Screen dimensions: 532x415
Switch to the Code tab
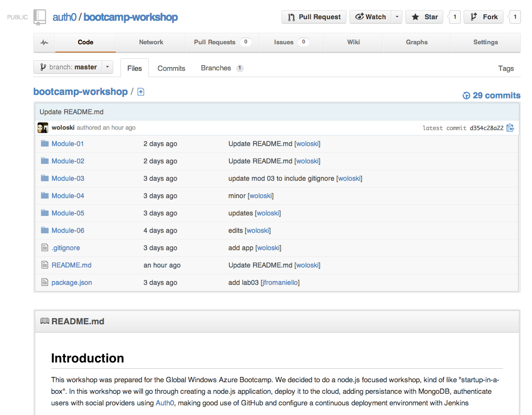(x=85, y=42)
